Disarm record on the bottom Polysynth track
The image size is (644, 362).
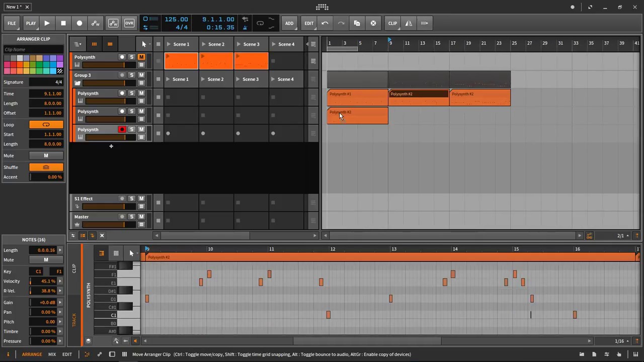(x=122, y=130)
